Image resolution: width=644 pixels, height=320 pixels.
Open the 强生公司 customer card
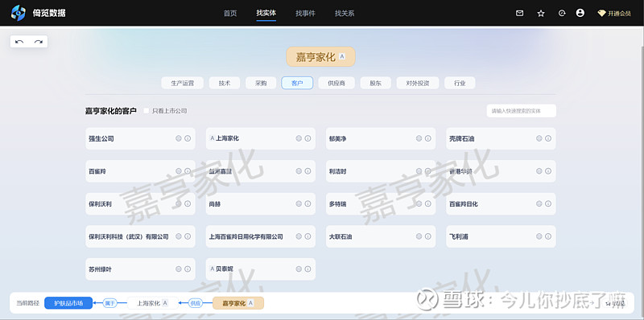140,138
